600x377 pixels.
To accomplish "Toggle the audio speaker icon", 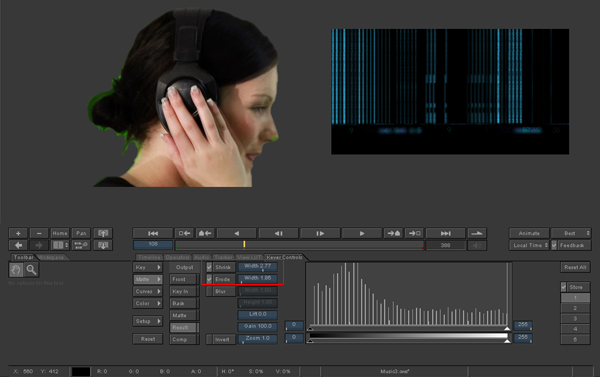I will 477,245.
